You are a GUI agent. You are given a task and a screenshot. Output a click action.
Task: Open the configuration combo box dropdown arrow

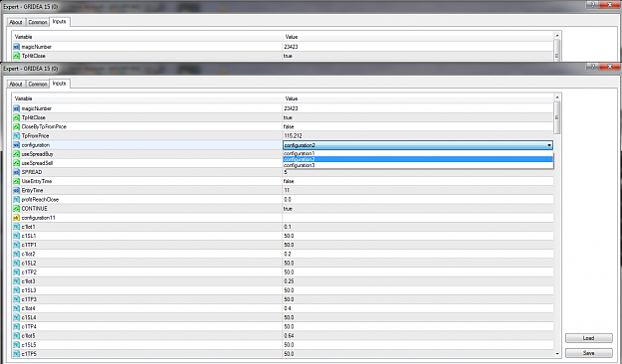tap(549, 145)
